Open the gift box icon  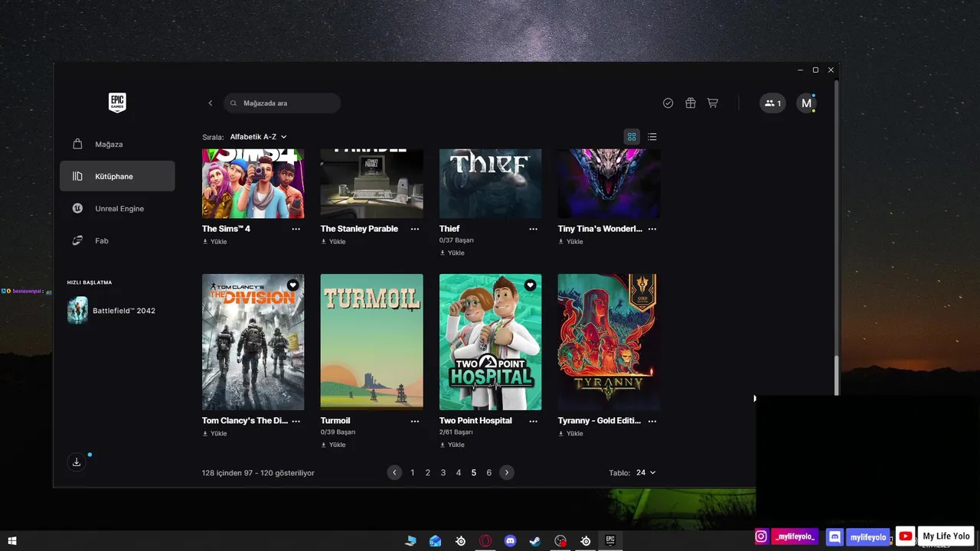pyautogui.click(x=691, y=103)
